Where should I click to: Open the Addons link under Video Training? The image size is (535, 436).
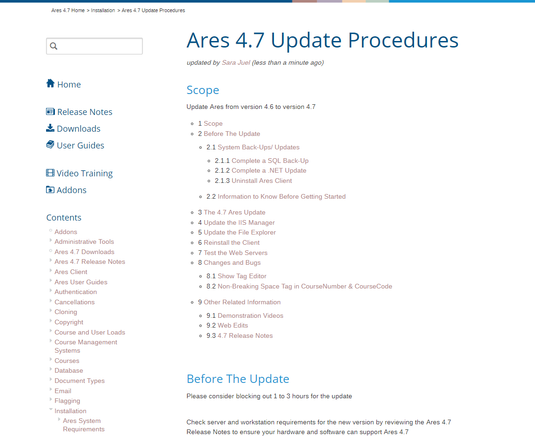[x=72, y=190]
